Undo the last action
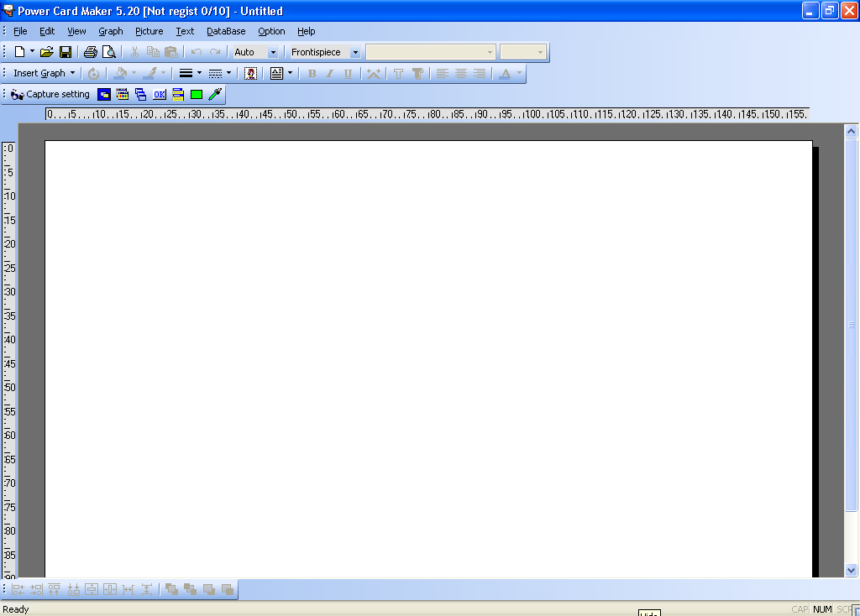The image size is (860, 616). [197, 52]
